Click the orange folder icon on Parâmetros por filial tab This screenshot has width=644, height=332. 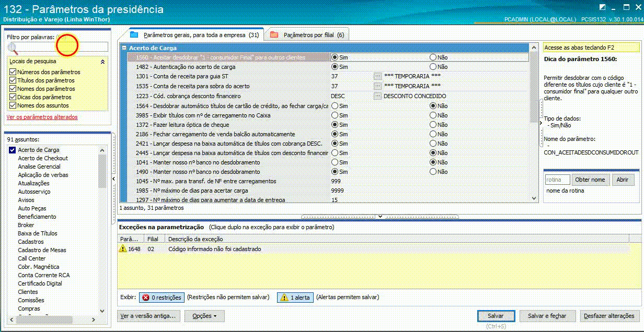click(274, 35)
